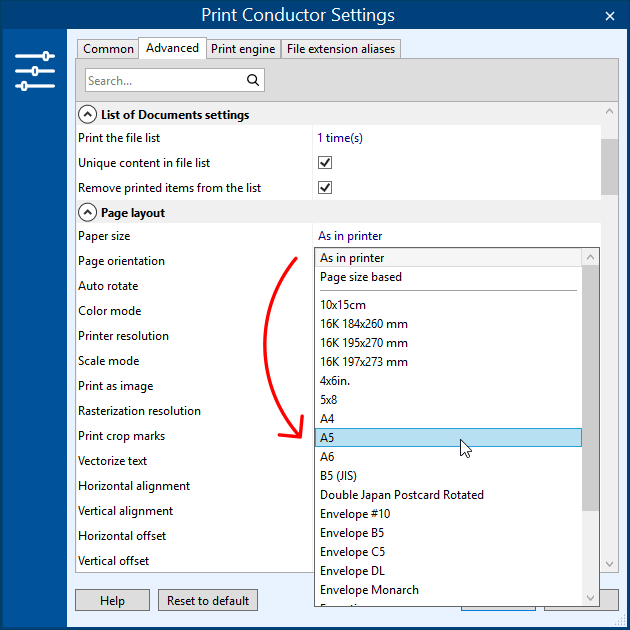This screenshot has height=630, width=630.
Task: Toggle Remove printed items from the list
Action: tap(325, 188)
